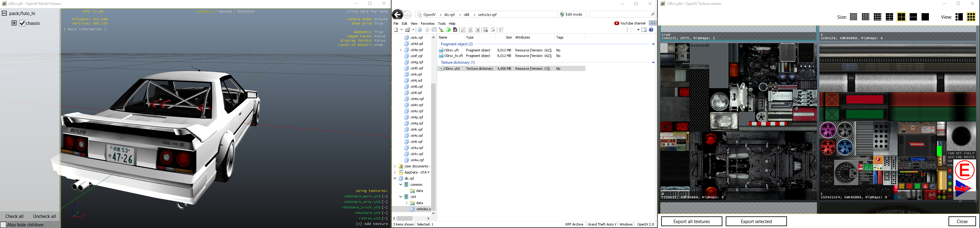Click the dark save document toolbar icon
This screenshot has width=980, height=228.
[455, 30]
